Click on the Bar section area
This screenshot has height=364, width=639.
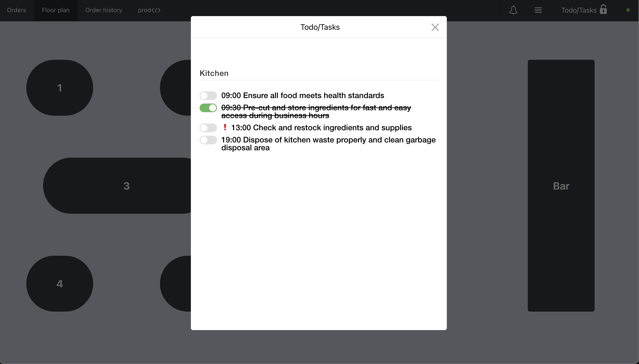click(x=561, y=185)
